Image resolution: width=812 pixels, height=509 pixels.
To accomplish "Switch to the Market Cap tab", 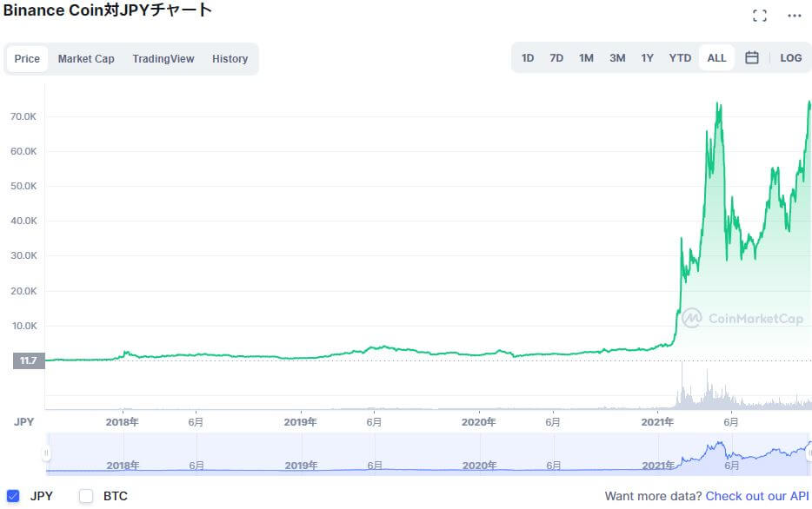I will 86,59.
